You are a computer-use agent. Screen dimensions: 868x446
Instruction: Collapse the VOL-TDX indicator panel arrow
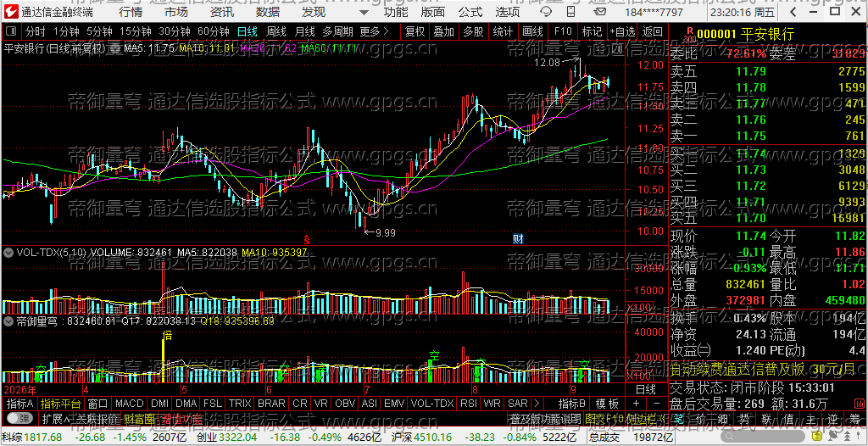pos(8,253)
